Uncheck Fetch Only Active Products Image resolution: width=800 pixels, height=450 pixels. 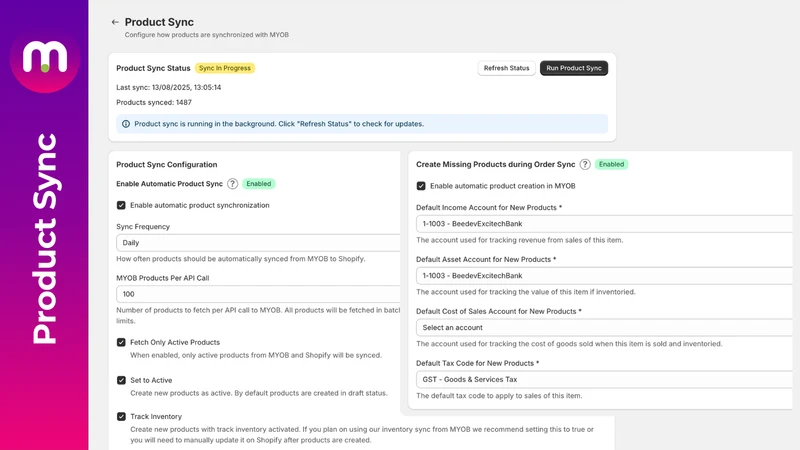click(121, 342)
